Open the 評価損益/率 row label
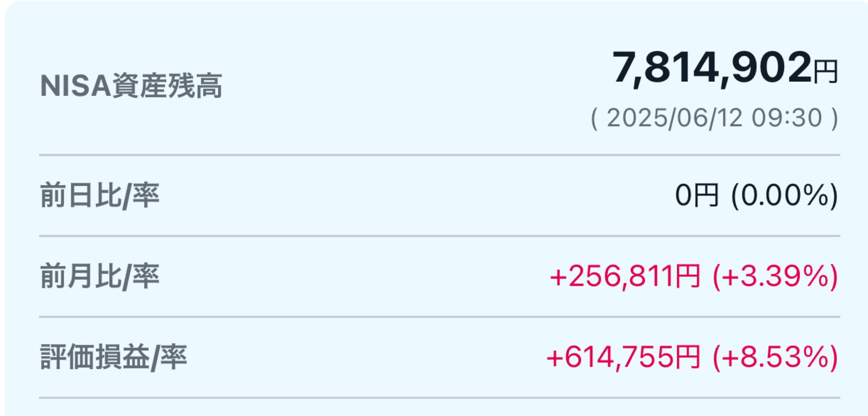Image resolution: width=868 pixels, height=416 pixels. 114,357
